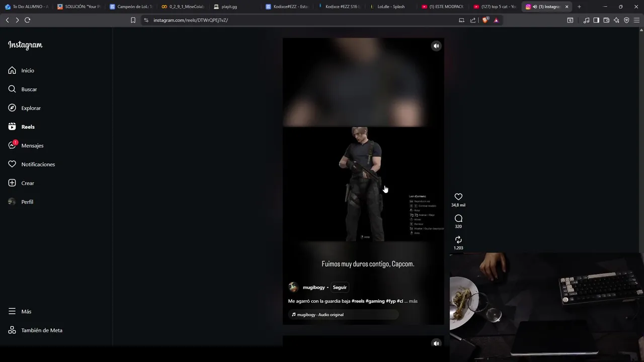Open Brave Wallet icon

tap(606, 20)
